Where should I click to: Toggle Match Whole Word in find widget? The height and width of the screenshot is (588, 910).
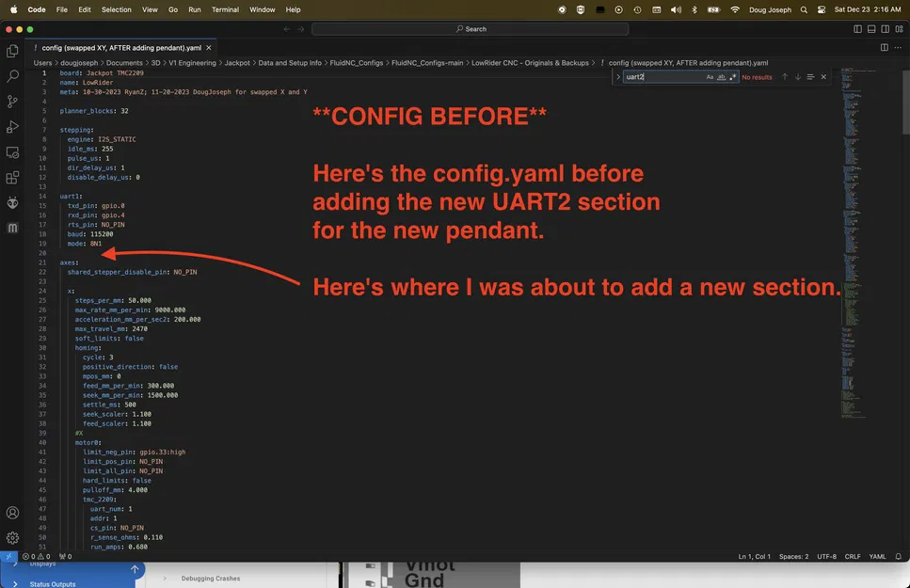point(721,76)
